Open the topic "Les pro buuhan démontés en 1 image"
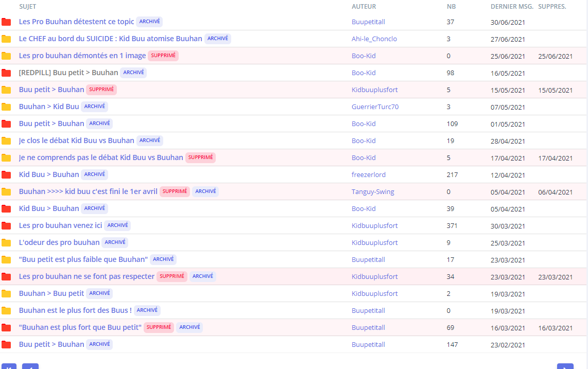 pos(82,56)
